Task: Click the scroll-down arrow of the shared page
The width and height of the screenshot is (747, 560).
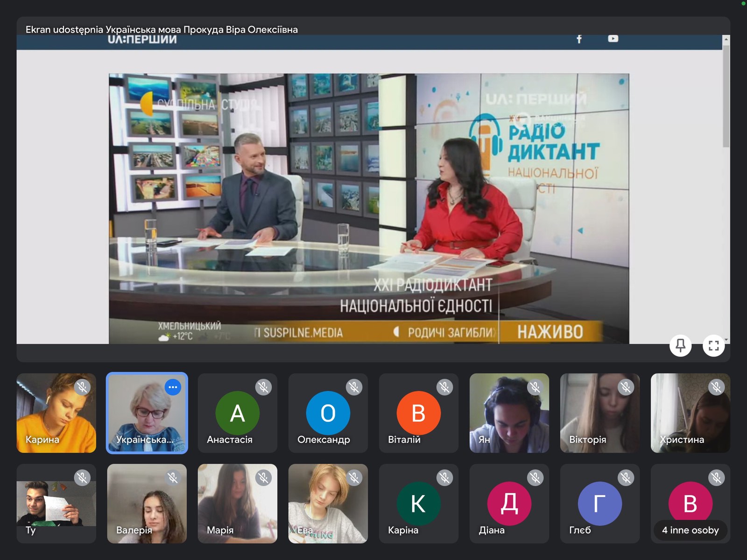Action: pos(726,340)
